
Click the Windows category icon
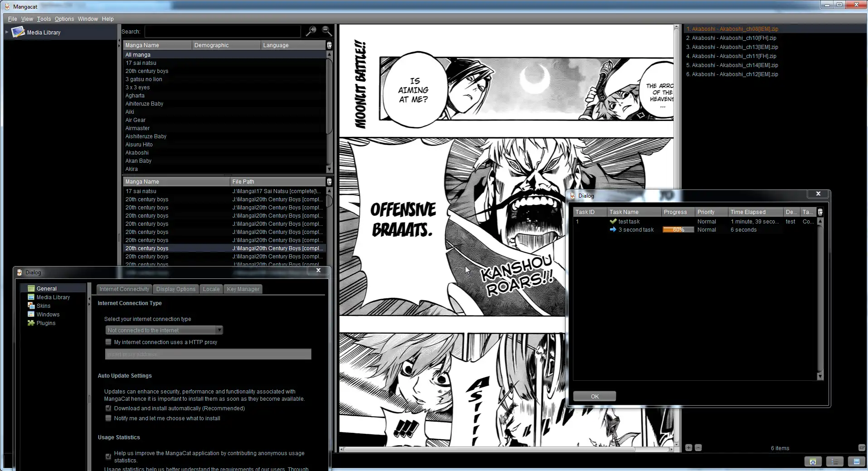pyautogui.click(x=31, y=314)
